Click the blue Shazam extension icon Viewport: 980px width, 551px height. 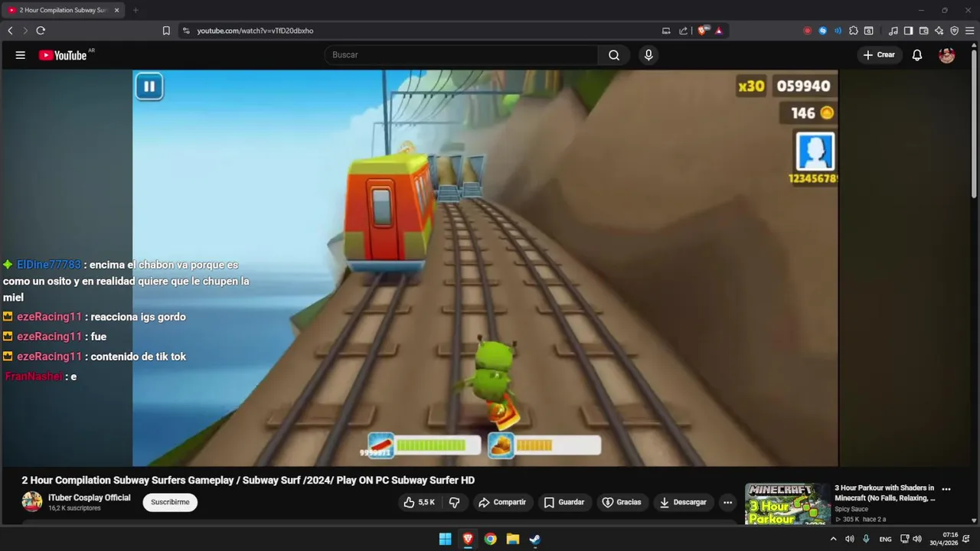click(x=822, y=31)
